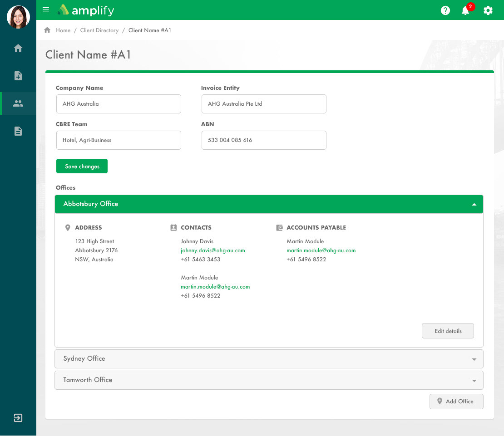This screenshot has height=436, width=504.
Task: Open the help question mark icon
Action: click(x=445, y=10)
